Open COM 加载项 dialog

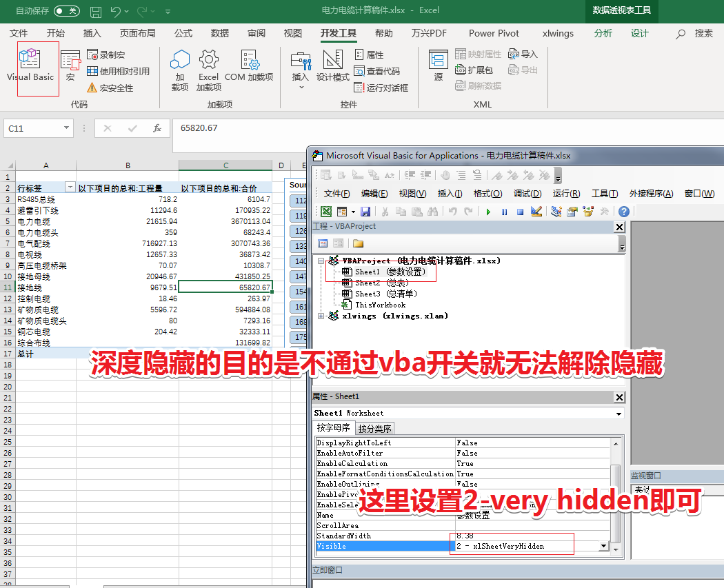tap(249, 66)
